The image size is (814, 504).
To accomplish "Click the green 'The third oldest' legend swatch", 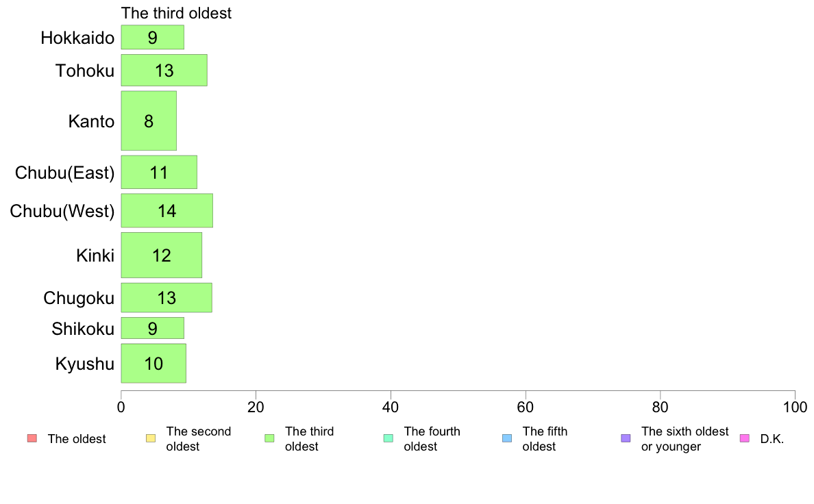I will pyautogui.click(x=269, y=438).
